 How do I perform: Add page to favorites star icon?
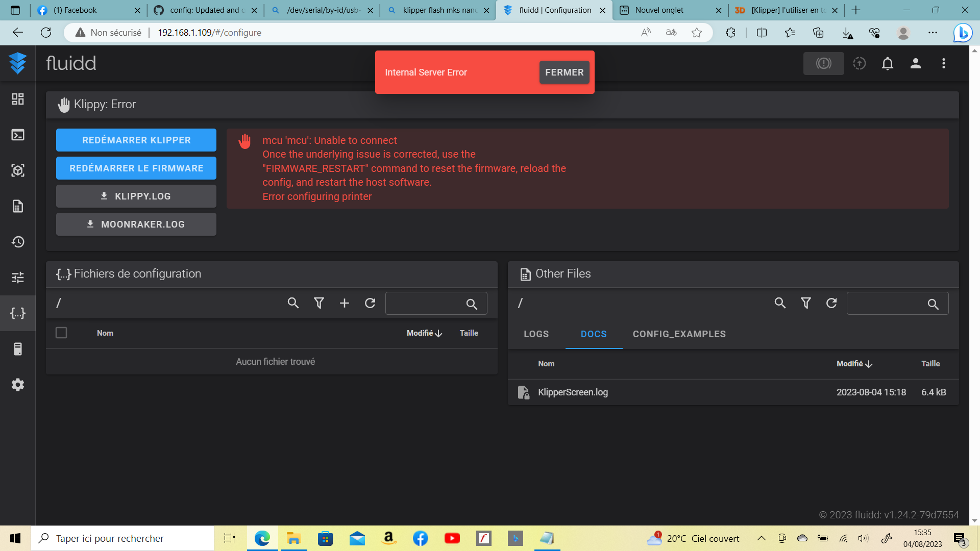click(697, 33)
